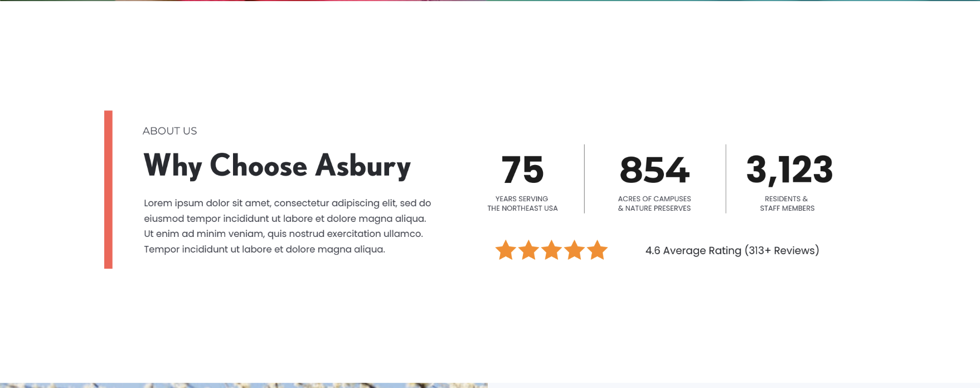Click the large "75" statistic number
The width and height of the screenshot is (980, 388).
coord(522,169)
